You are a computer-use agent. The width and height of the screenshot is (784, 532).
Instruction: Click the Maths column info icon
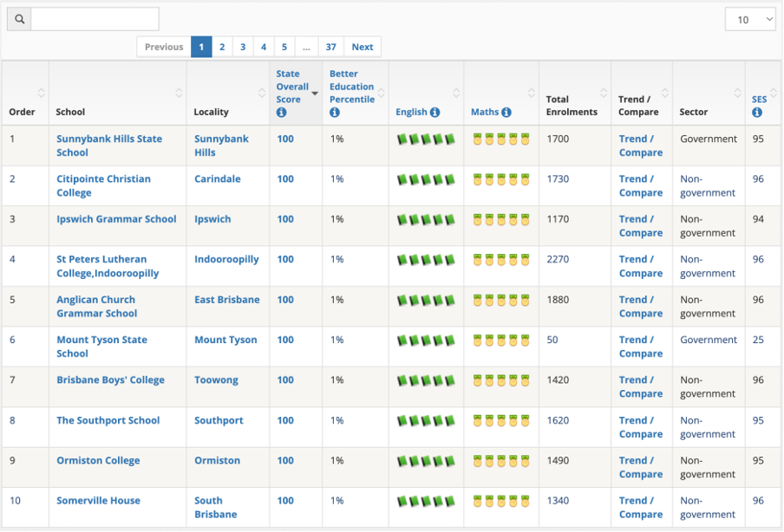pyautogui.click(x=506, y=113)
